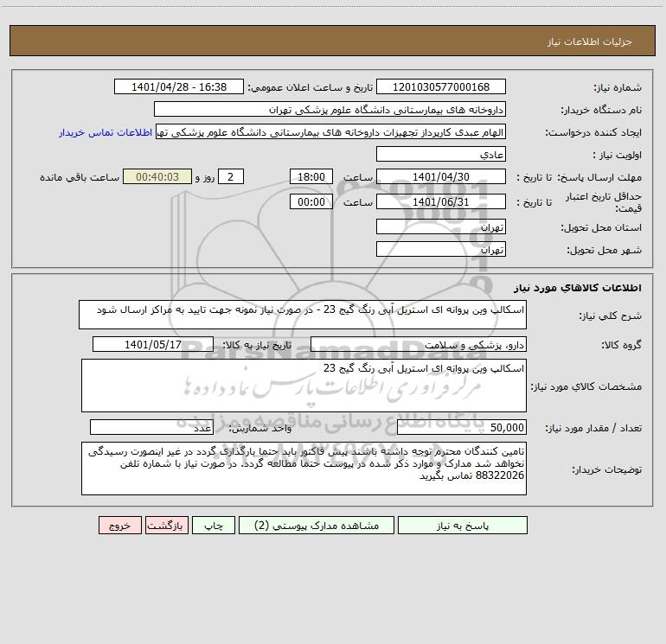Click the ایجاد کننده درخواست label

tap(593, 132)
